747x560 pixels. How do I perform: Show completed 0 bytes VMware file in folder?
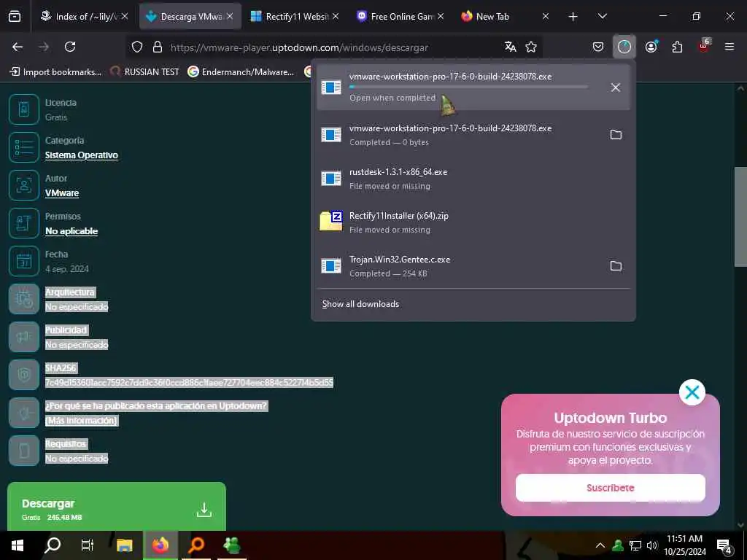616,135
